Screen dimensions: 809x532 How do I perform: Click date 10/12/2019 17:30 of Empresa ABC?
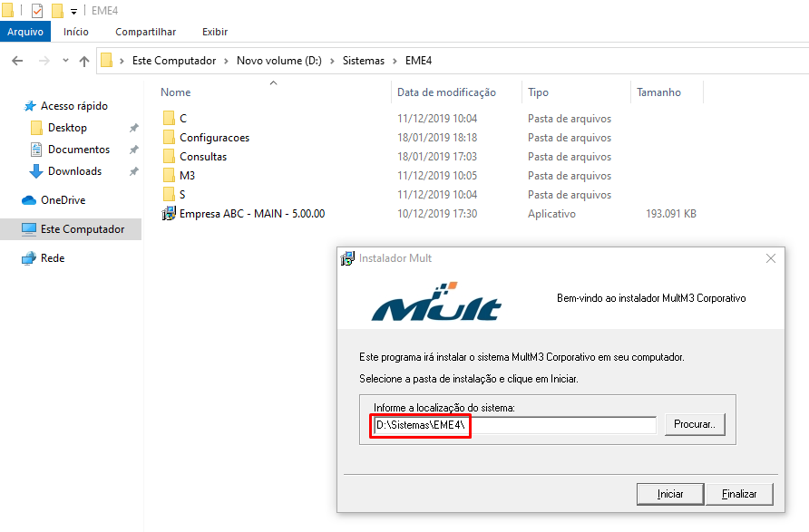437,214
